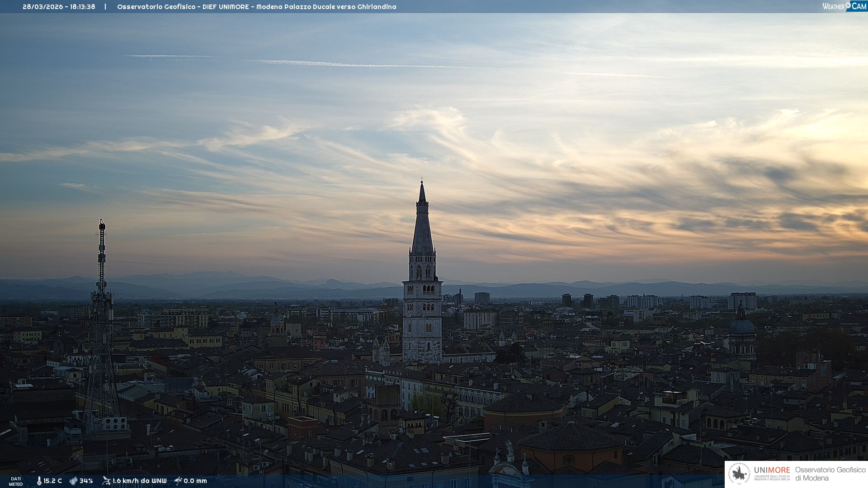Viewport: 868px width, 488px height.
Task: Click the thermometer temperature icon
Action: pos(39,481)
